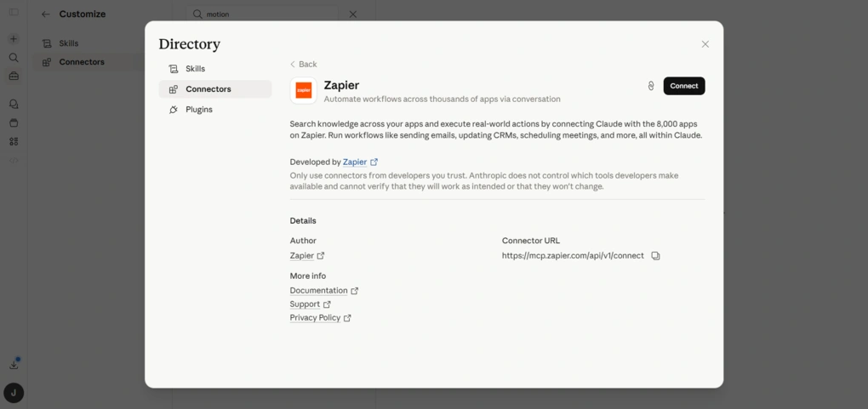The width and height of the screenshot is (868, 409).
Task: Select Connectors in Directory sidebar
Action: [214, 89]
